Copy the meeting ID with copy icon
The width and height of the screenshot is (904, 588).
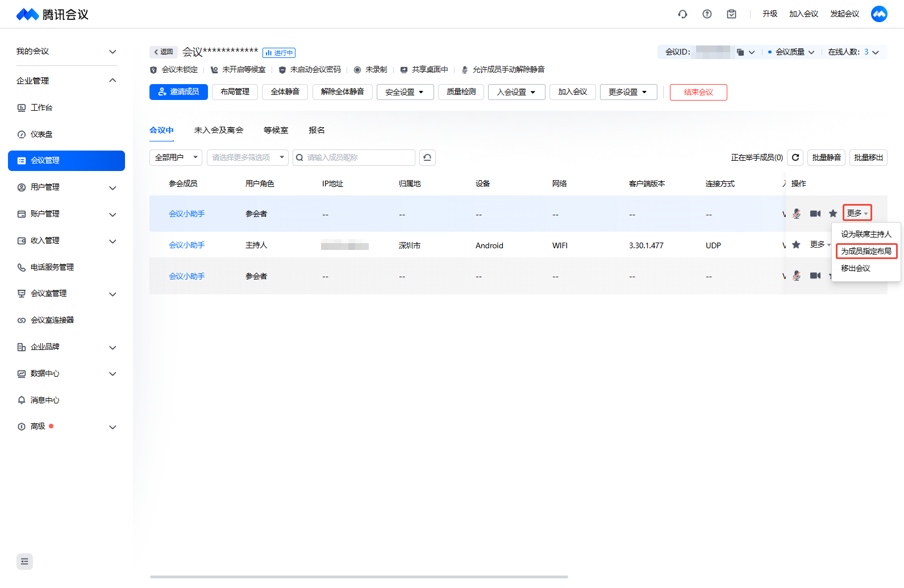[740, 52]
